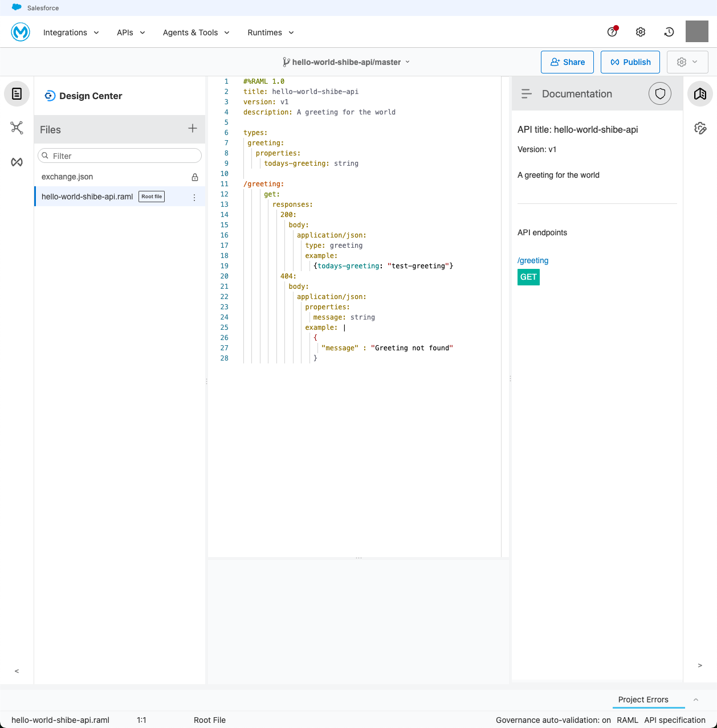Click 'todays-greeting: string' in editor
The width and height of the screenshot is (717, 728).
tap(311, 163)
